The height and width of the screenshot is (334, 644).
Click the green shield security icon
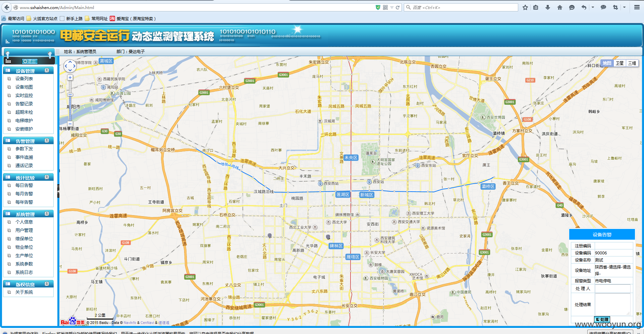point(378,7)
